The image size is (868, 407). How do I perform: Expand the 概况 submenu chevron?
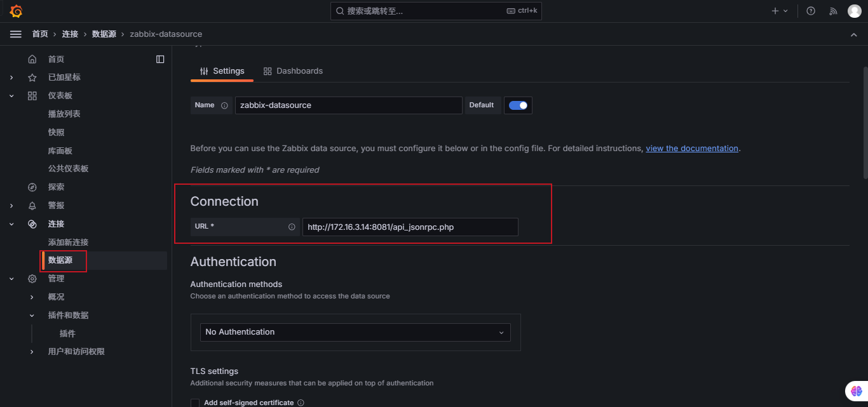click(x=32, y=297)
